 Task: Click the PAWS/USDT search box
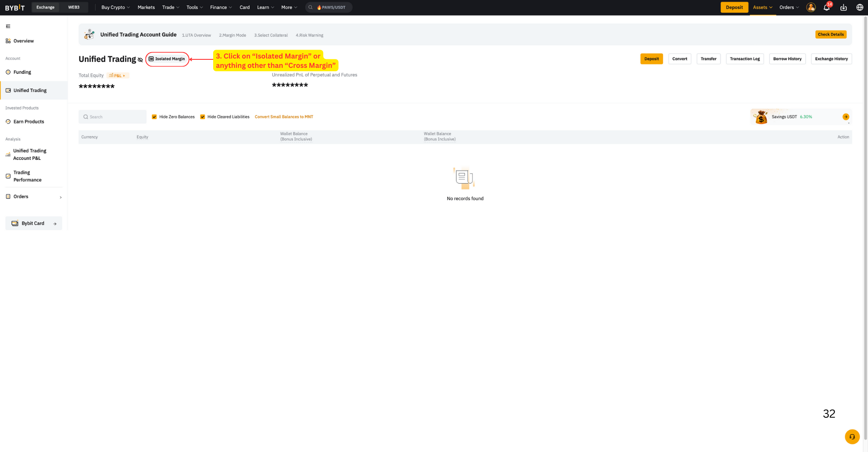coord(329,7)
